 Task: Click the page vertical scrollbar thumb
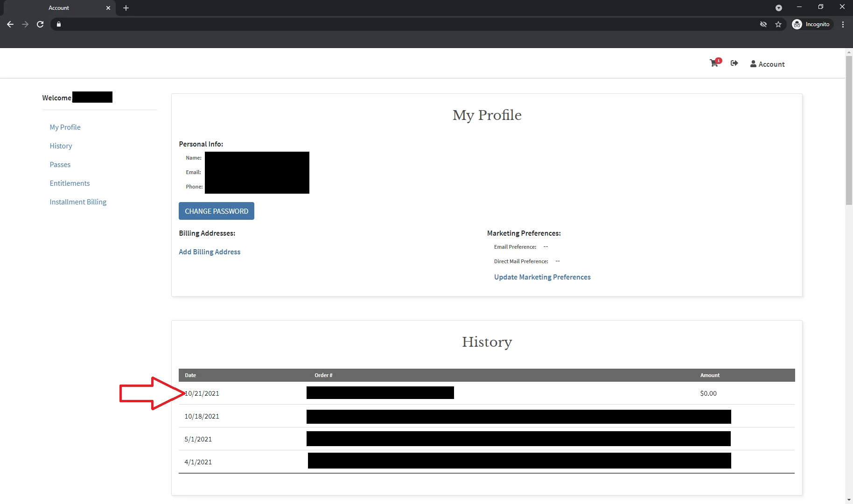pyautogui.click(x=849, y=130)
